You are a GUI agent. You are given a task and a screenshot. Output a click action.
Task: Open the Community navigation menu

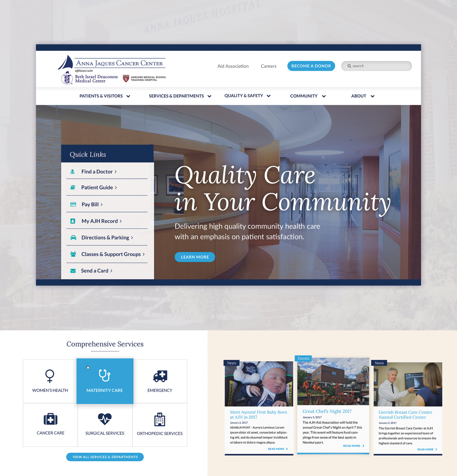point(307,96)
